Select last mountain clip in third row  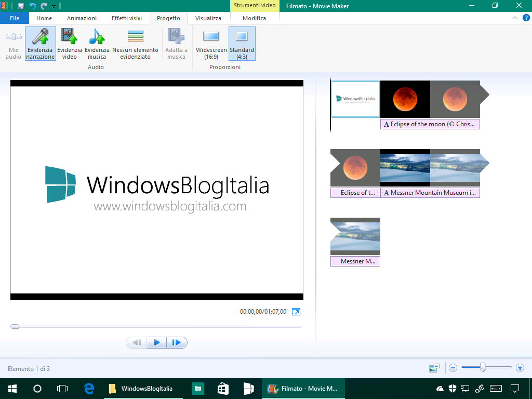pyautogui.click(x=355, y=236)
